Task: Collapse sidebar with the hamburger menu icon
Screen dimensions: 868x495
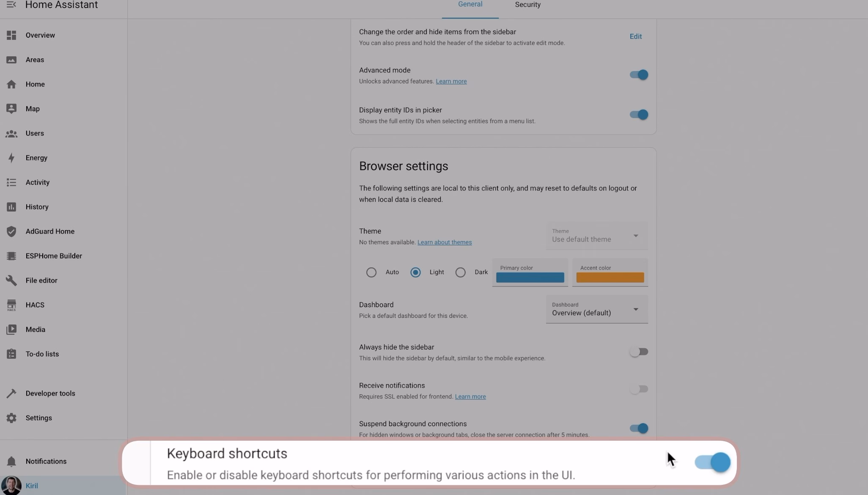Action: [x=11, y=5]
